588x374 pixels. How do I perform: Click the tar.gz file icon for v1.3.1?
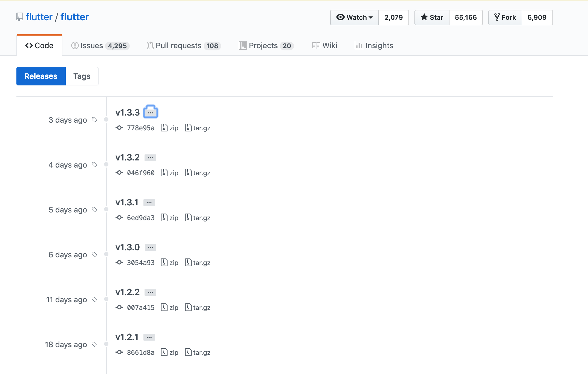(188, 218)
